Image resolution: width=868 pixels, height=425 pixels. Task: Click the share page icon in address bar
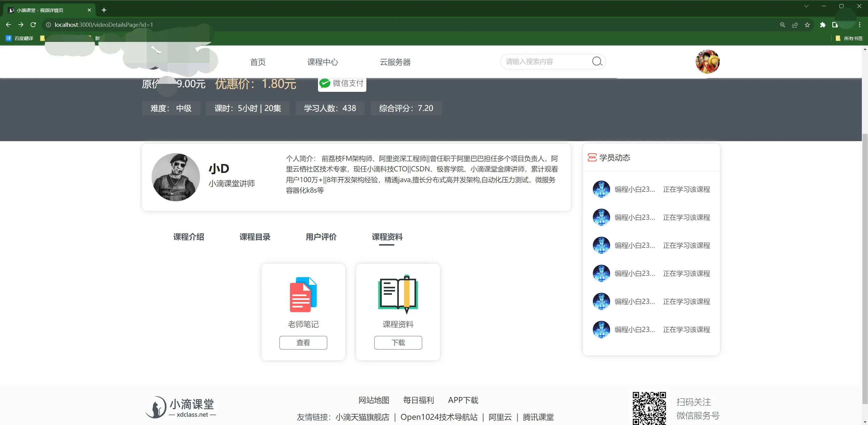[795, 25]
